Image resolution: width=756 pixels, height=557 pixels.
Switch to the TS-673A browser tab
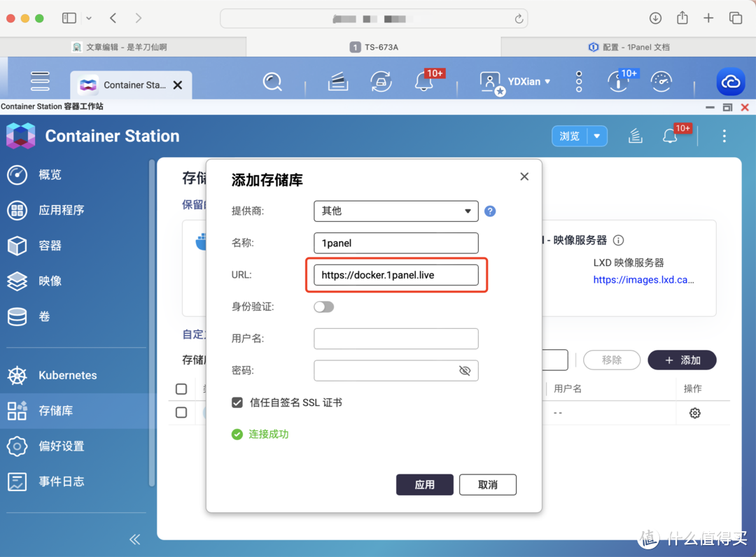click(374, 47)
